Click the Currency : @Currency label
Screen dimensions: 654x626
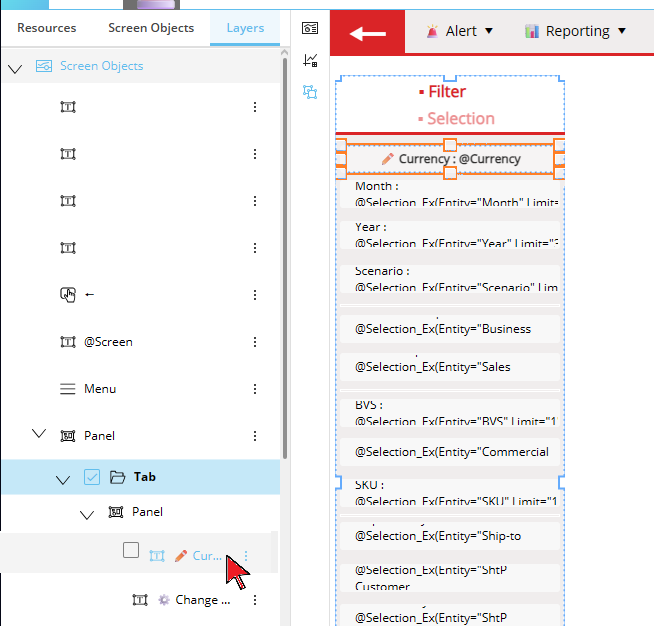coord(460,159)
